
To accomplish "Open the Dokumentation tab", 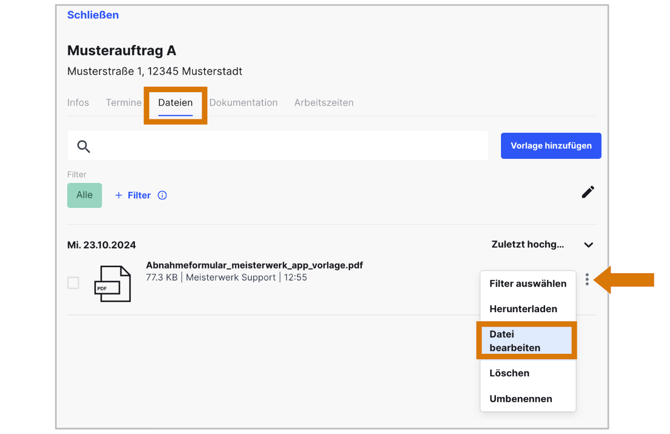I will 243,103.
